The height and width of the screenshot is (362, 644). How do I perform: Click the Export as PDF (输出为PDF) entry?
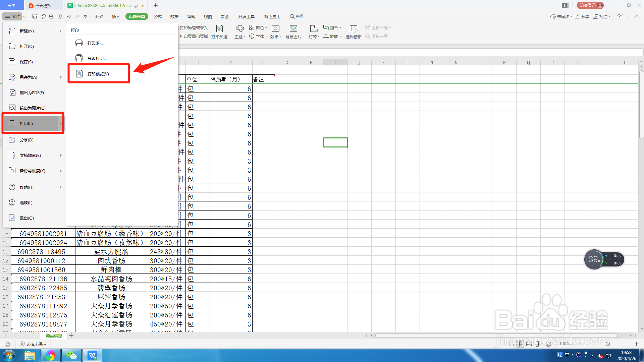[32, 93]
